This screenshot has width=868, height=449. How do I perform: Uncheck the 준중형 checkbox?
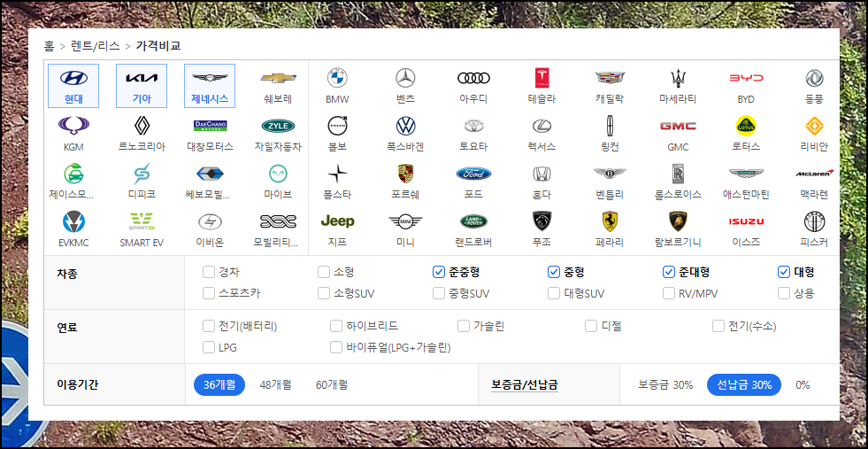439,272
